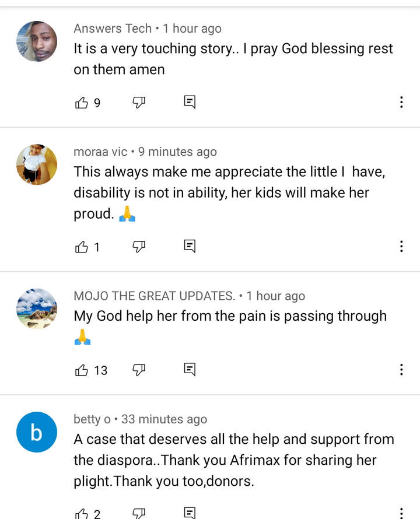Open options menu for Answers Tech comment
Viewport: 420px width, 519px height.
pos(401,102)
